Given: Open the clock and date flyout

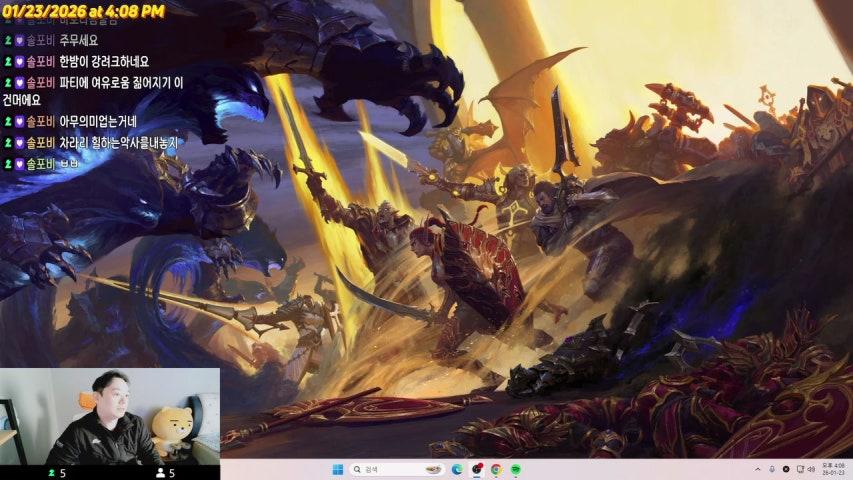Looking at the screenshot, I should coord(833,469).
